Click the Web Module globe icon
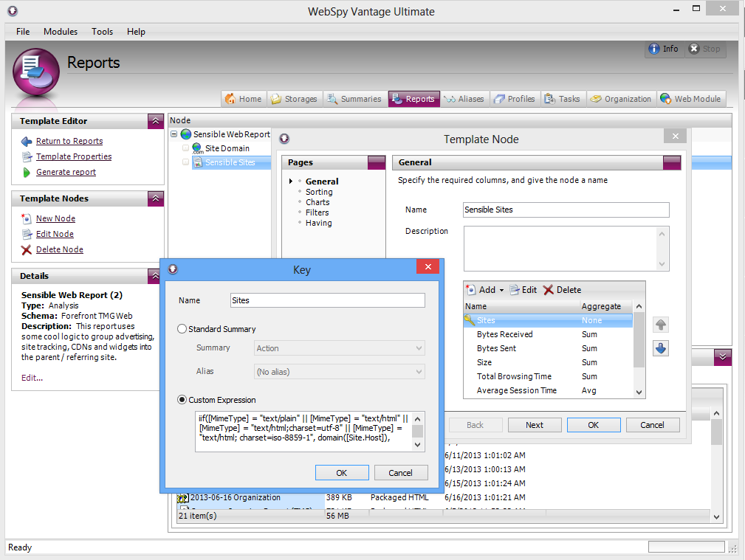 (666, 99)
